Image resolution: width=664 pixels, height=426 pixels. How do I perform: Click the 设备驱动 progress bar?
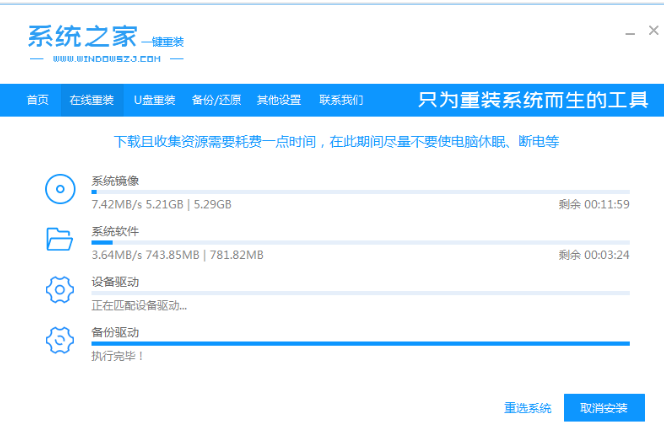pyautogui.click(x=360, y=293)
